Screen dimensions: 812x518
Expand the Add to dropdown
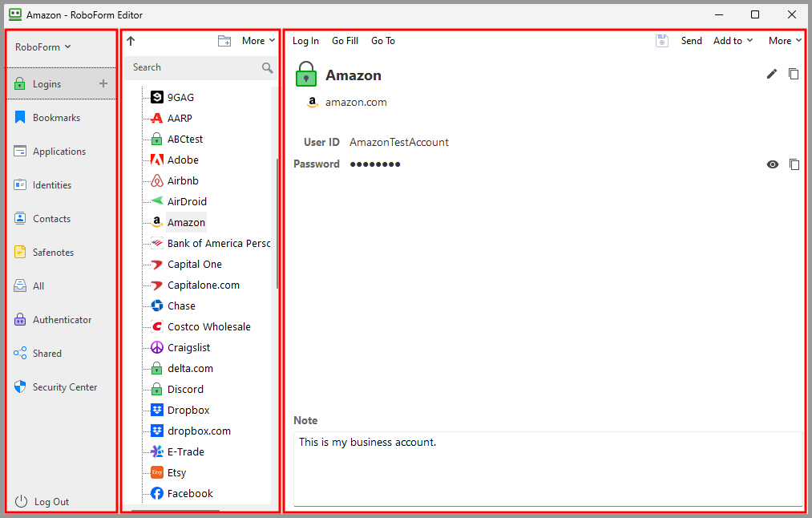(733, 41)
